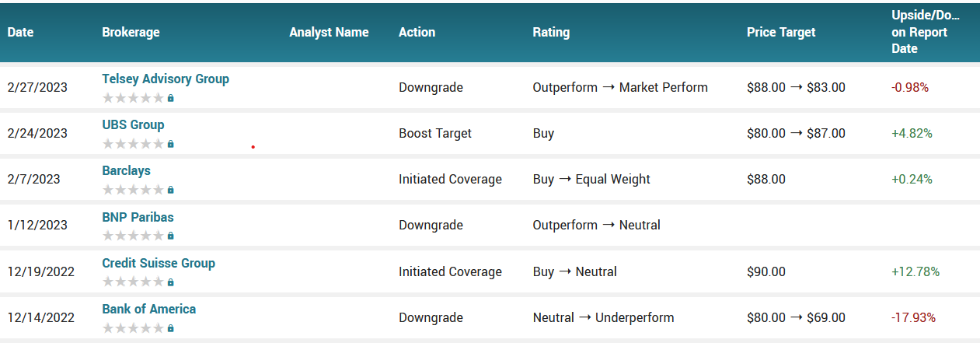The width and height of the screenshot is (980, 357).
Task: Click the $90.00 price target
Action: coord(766,271)
